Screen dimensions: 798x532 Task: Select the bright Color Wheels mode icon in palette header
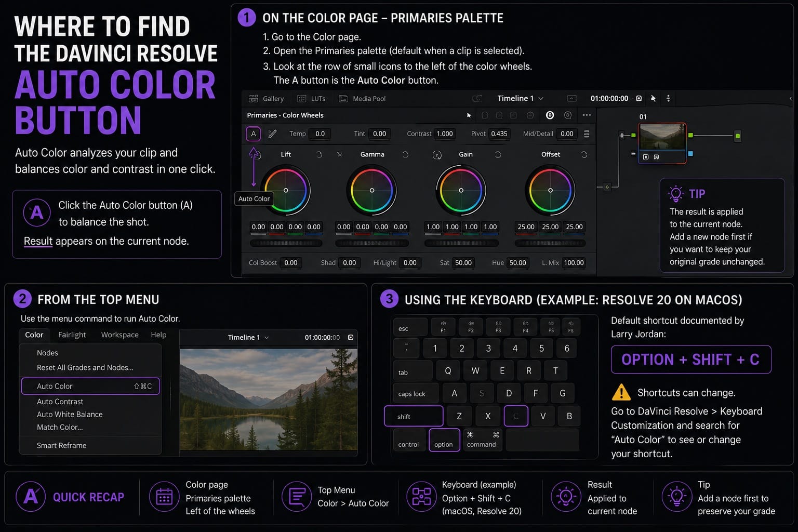550,115
